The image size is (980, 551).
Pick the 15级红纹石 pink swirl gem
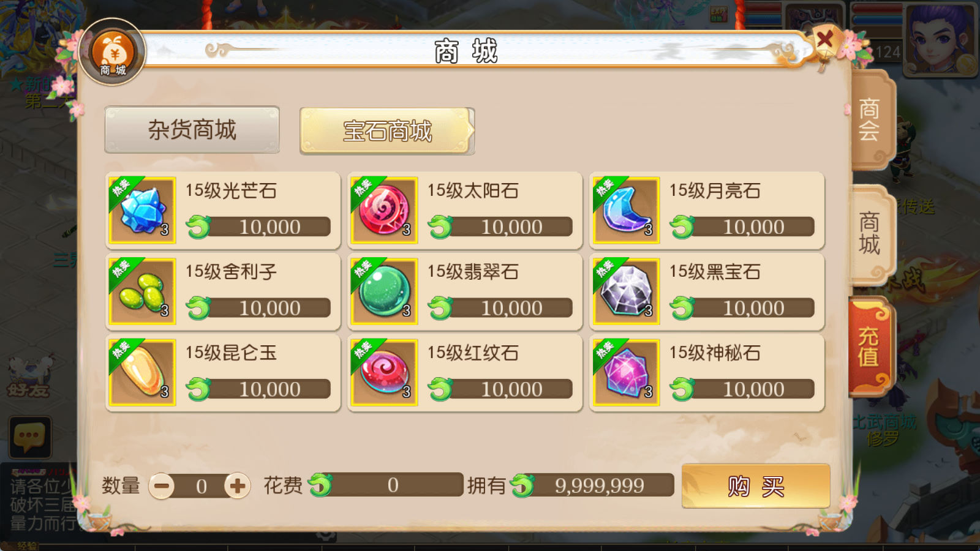(x=384, y=373)
